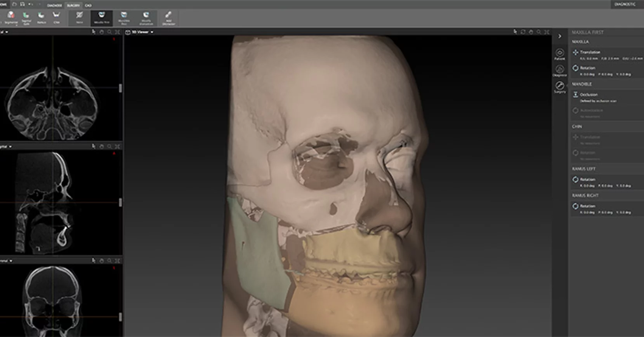Maximize the 3D viewer
The width and height of the screenshot is (644, 337).
pos(547,32)
